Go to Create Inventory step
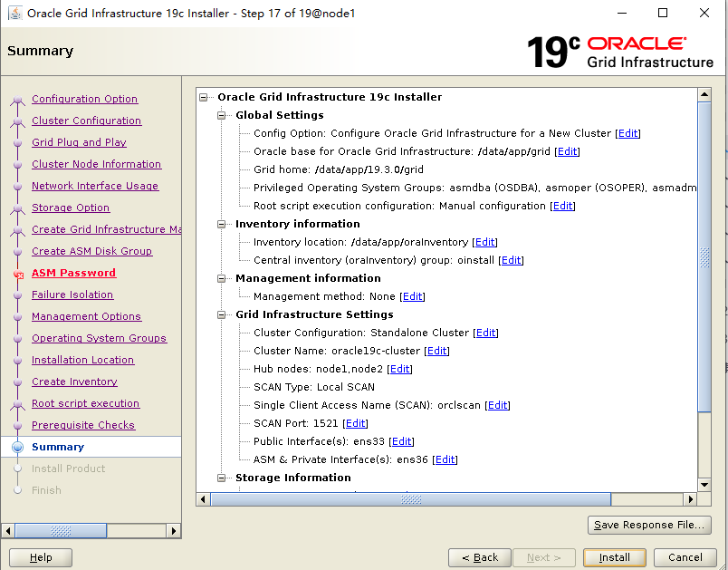This screenshot has height=570, width=728. pos(74,382)
